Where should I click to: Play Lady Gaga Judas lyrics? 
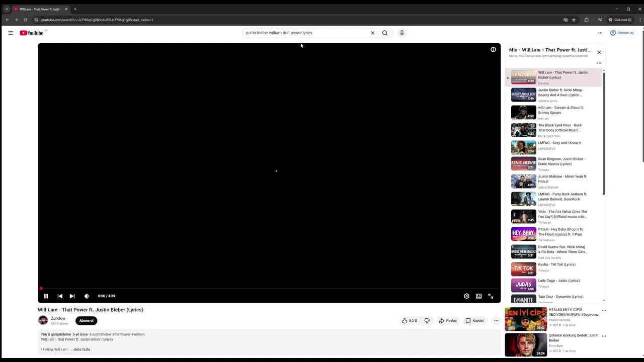click(x=553, y=285)
